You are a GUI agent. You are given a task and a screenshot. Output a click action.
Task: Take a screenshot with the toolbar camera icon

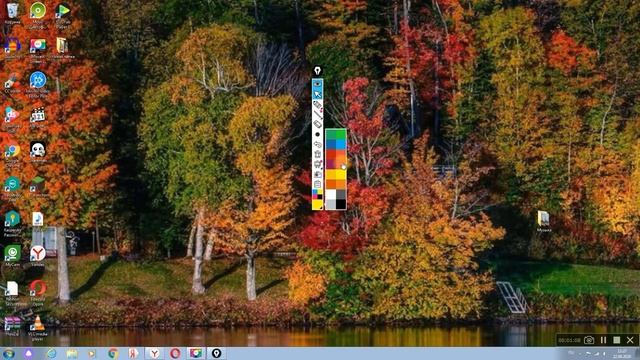(318, 174)
